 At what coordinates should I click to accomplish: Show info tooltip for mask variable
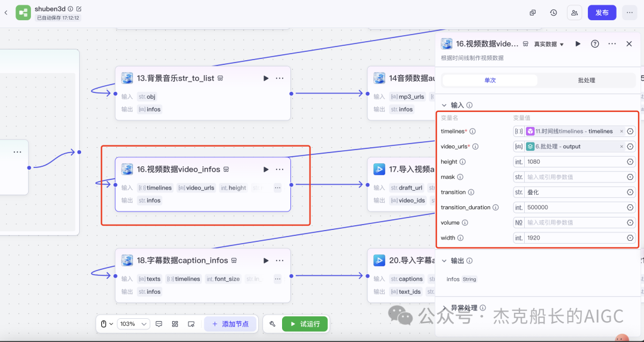click(x=460, y=177)
